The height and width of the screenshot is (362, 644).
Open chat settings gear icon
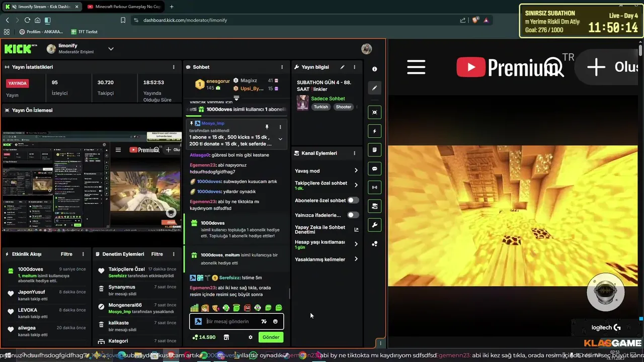click(x=251, y=337)
